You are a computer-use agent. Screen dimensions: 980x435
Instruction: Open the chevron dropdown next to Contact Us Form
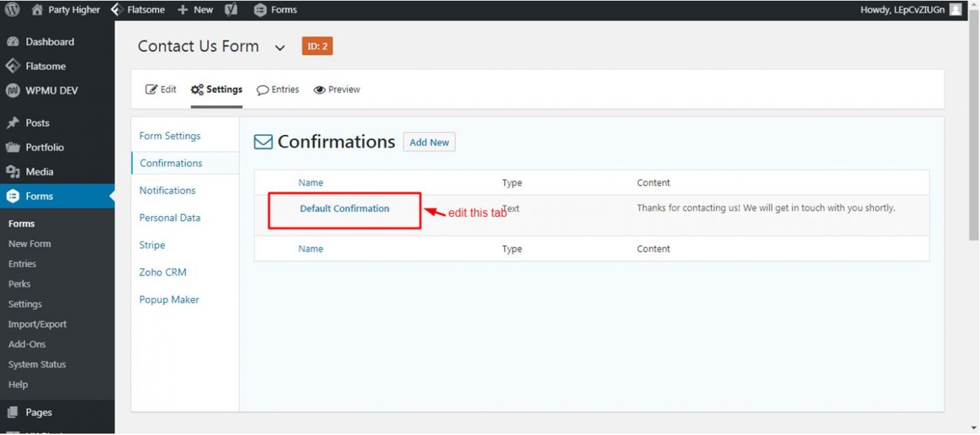279,47
